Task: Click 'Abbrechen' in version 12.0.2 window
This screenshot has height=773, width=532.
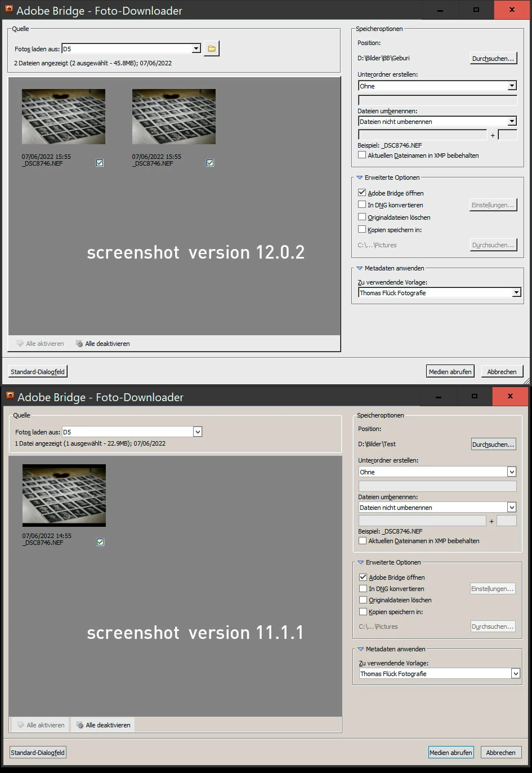Action: pyautogui.click(x=502, y=371)
